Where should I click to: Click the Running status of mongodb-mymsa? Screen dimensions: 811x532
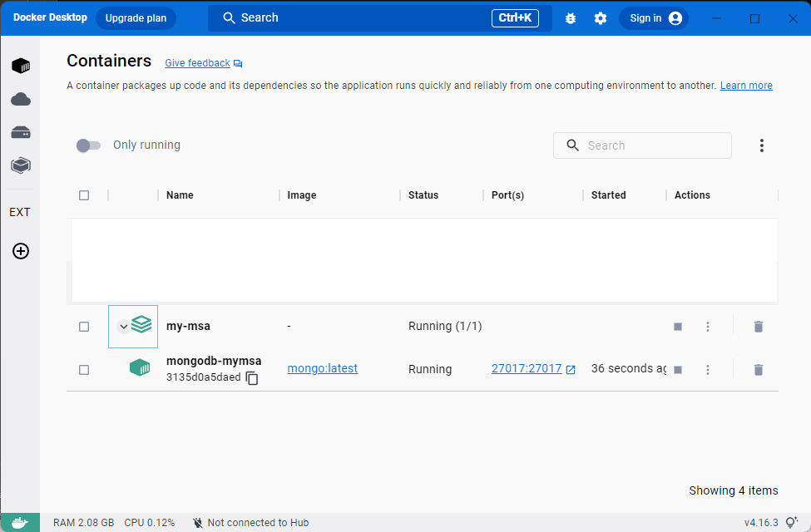[x=430, y=369]
